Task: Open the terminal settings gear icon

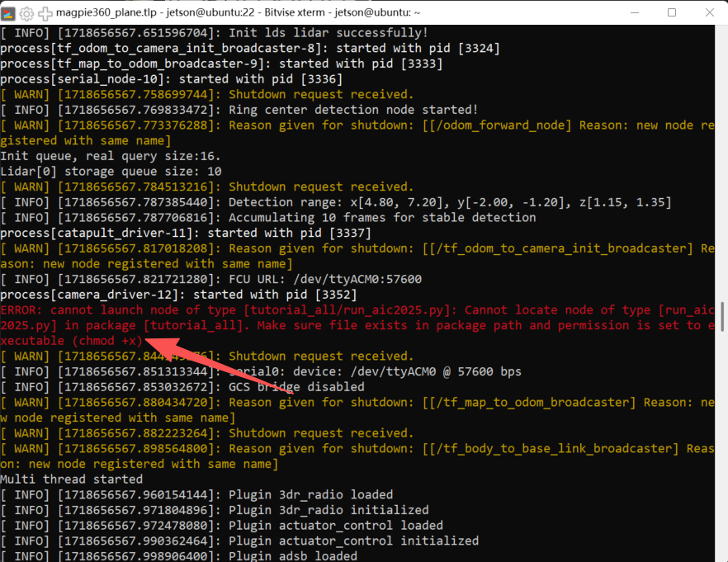Action: [x=26, y=13]
